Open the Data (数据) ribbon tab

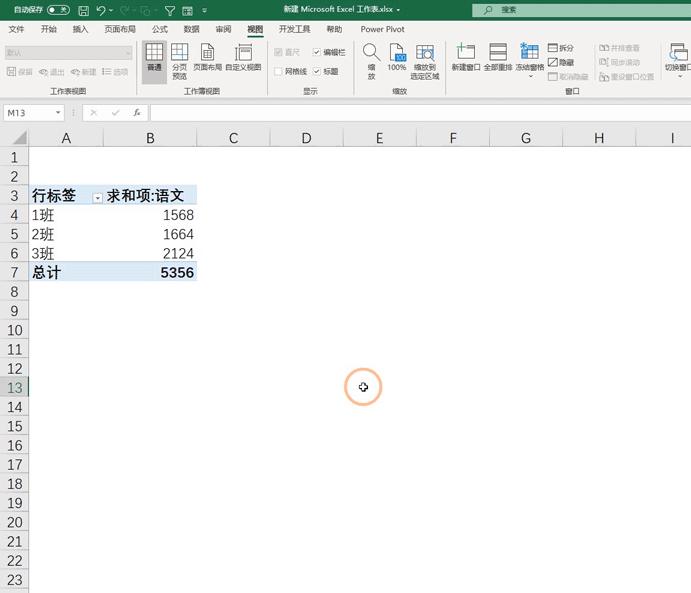click(191, 29)
